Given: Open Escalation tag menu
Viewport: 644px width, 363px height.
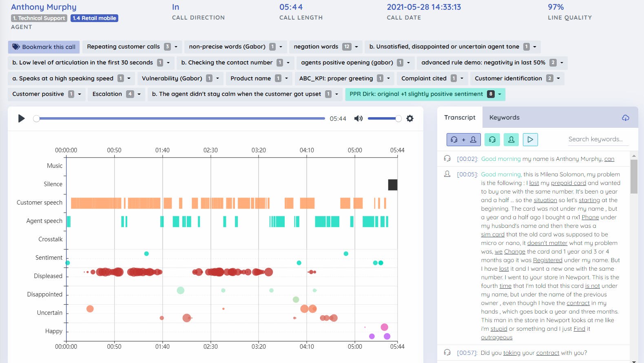Looking at the screenshot, I should click(139, 94).
